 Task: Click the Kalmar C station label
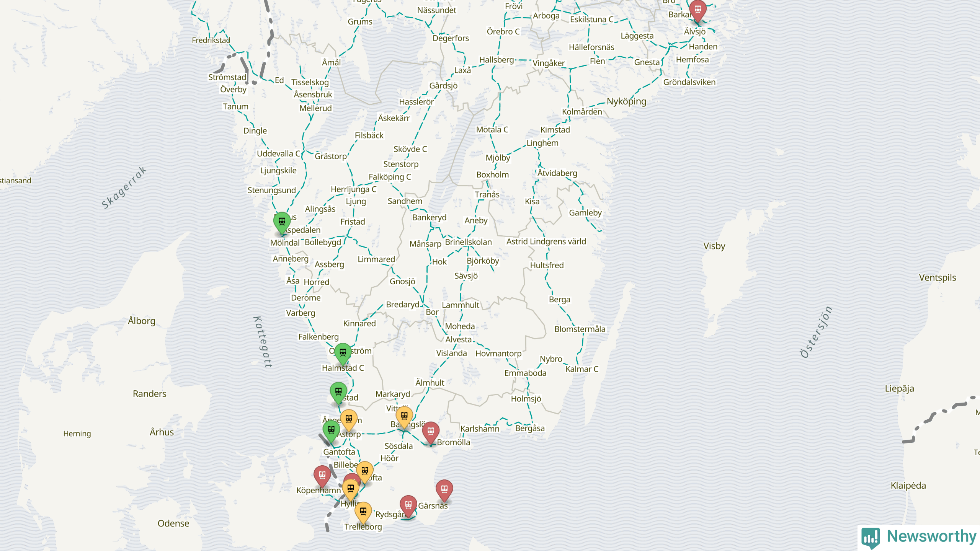tap(581, 369)
